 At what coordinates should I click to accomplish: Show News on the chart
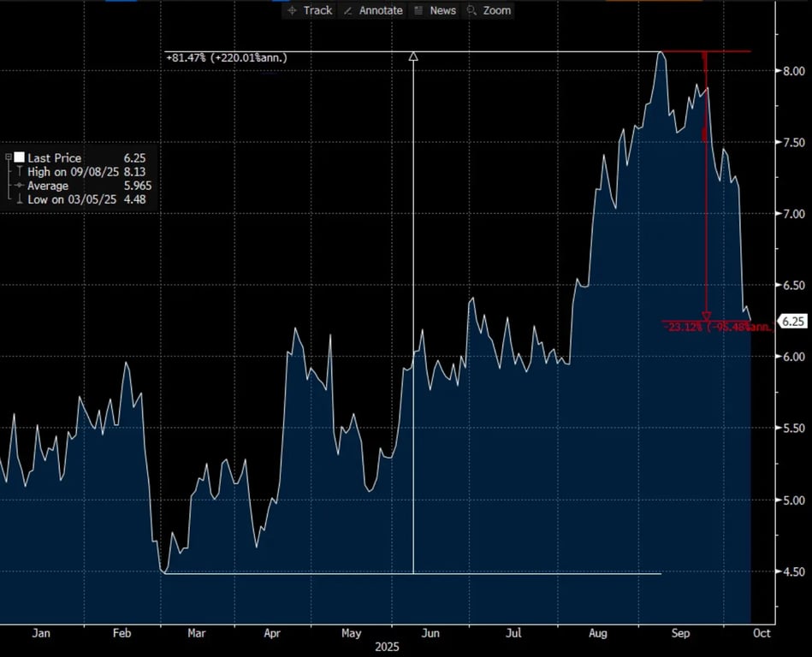coord(435,10)
